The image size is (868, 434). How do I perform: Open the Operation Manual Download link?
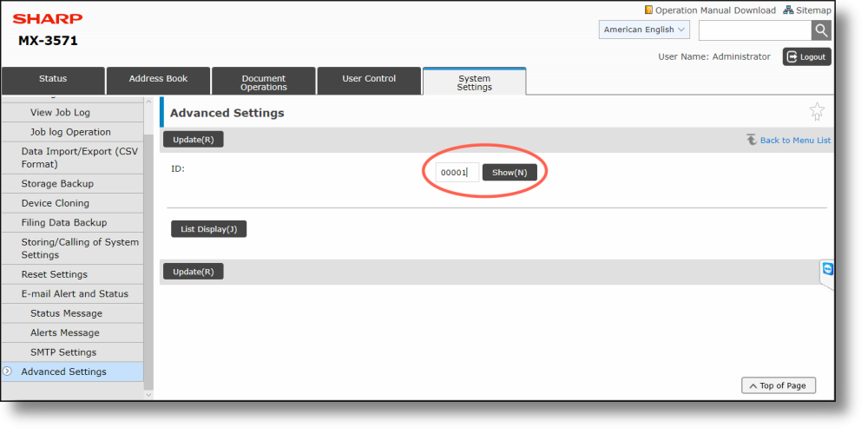pos(716,10)
